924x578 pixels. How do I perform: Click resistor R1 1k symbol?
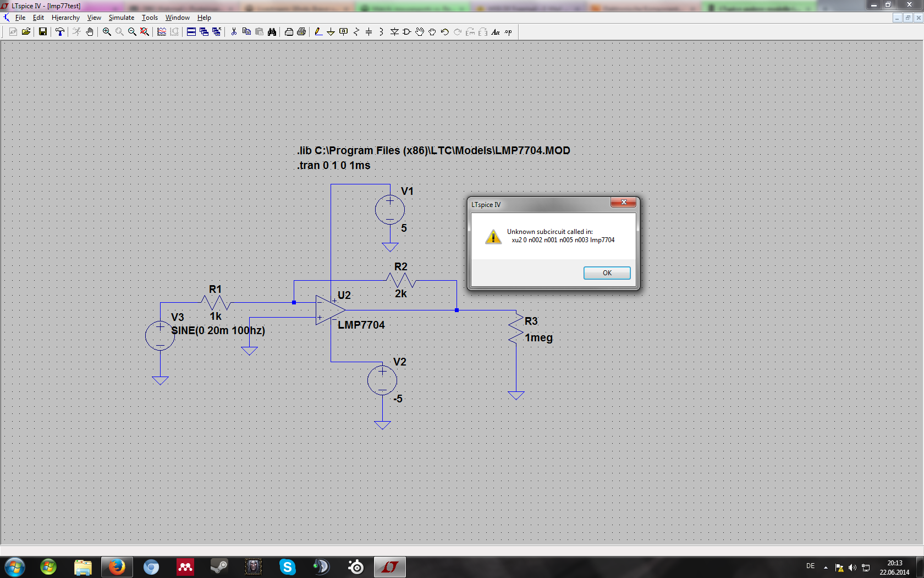pyautogui.click(x=216, y=303)
